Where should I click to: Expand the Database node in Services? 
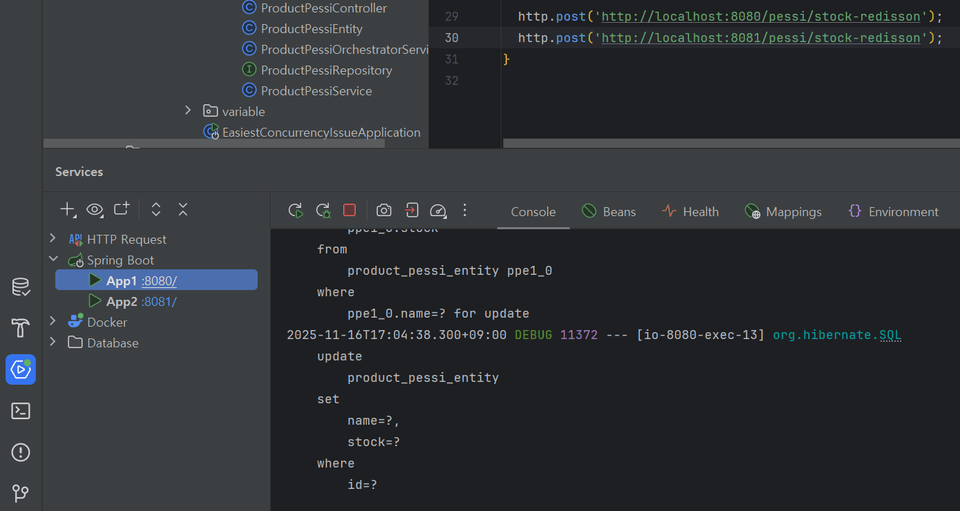53,342
